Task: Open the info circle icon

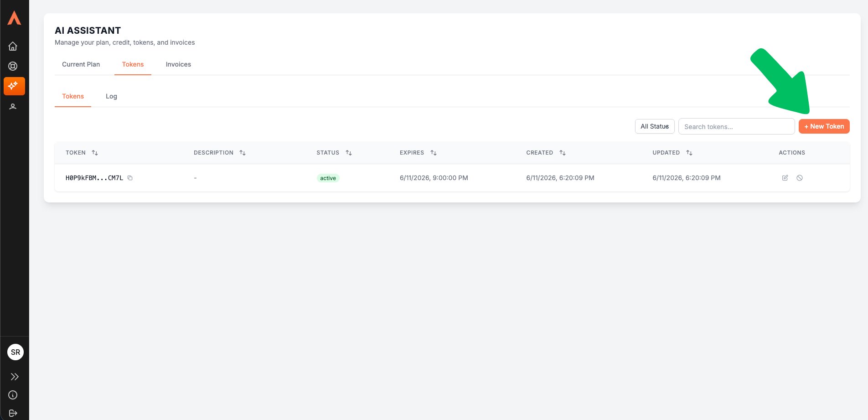Action: [x=13, y=395]
